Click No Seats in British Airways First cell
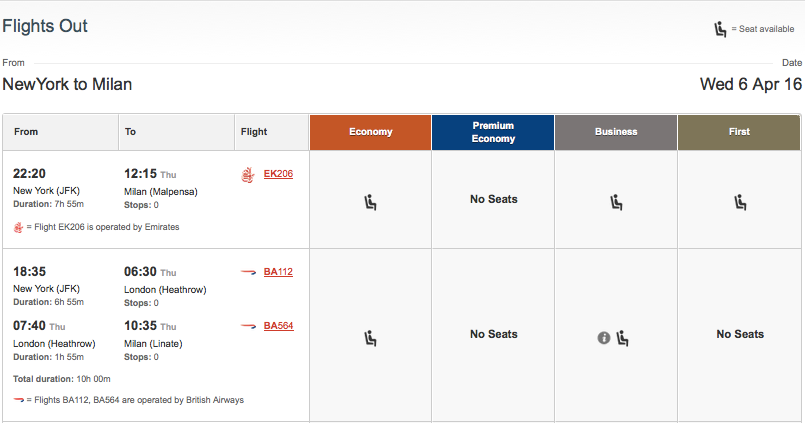 (739, 335)
